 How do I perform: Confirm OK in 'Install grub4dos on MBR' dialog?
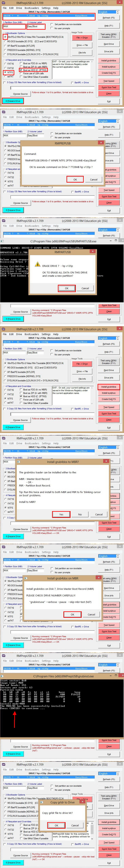click(72, 614)
